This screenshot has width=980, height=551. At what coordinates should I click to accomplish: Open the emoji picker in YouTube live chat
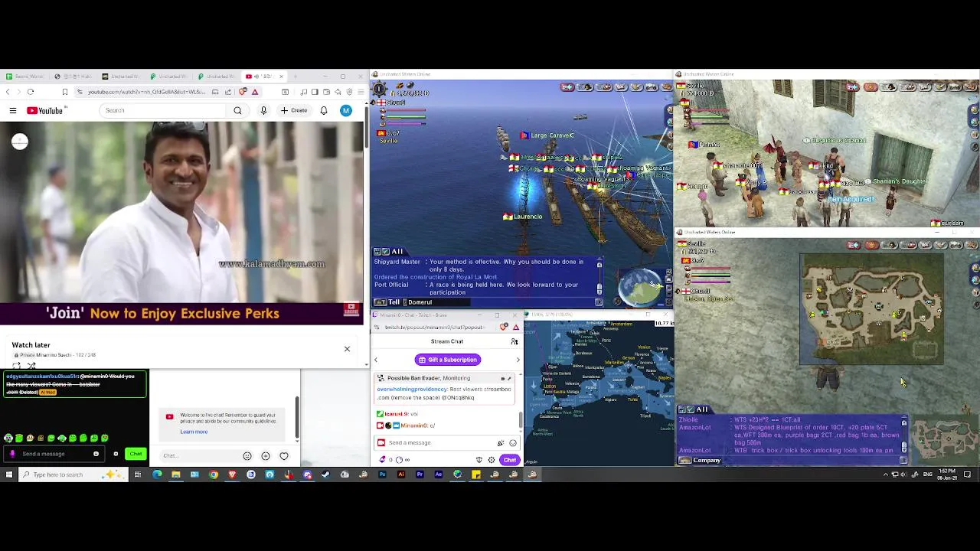coord(247,456)
